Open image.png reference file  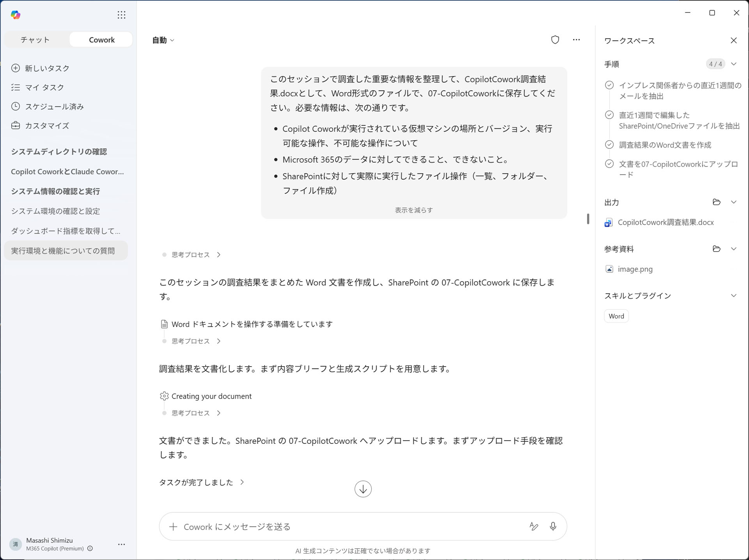(x=635, y=269)
